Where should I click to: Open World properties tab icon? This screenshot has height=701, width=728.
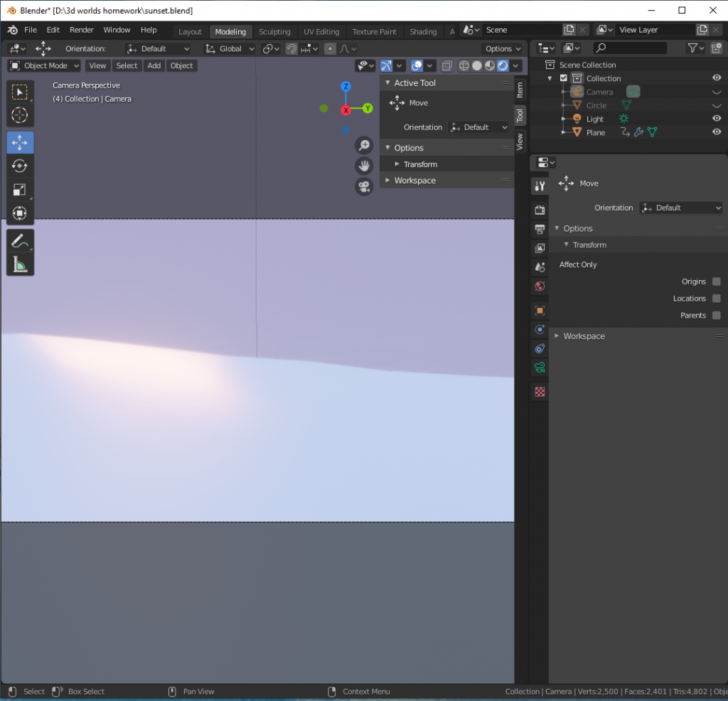(540, 287)
